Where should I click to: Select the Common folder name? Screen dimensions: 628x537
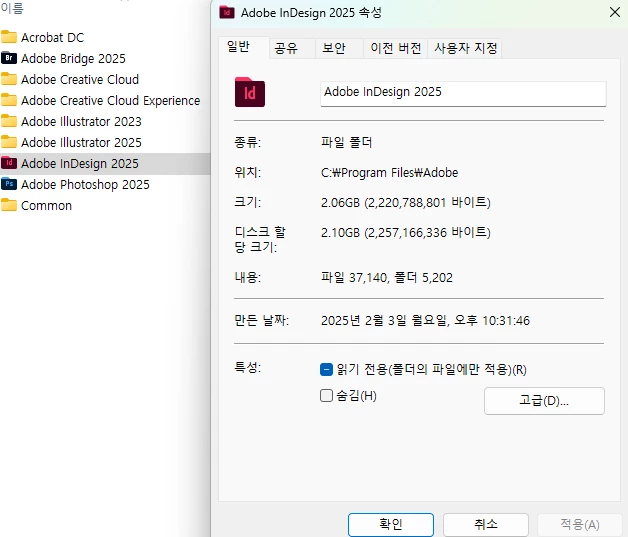pos(46,205)
